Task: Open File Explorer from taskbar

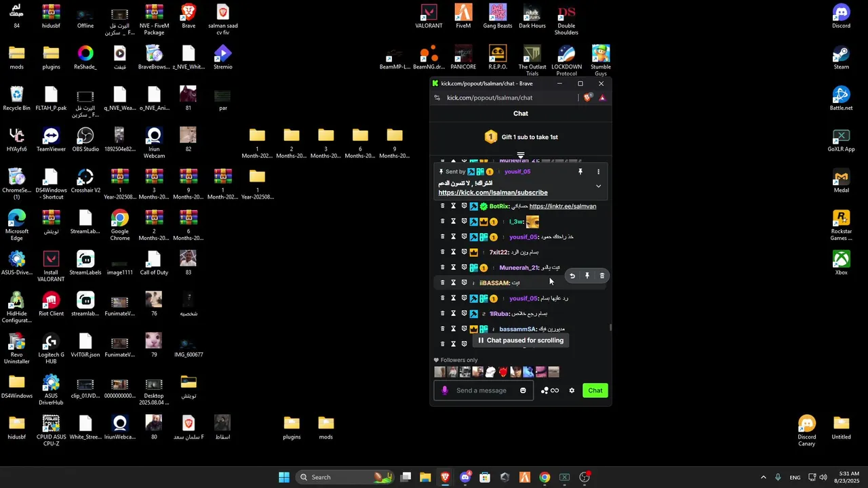Action: click(x=425, y=477)
